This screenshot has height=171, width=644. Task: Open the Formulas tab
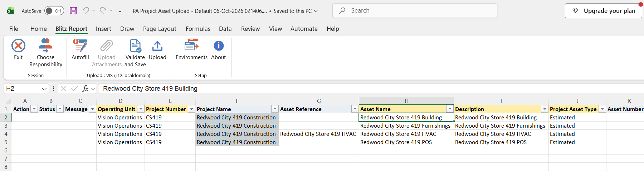pos(198,29)
